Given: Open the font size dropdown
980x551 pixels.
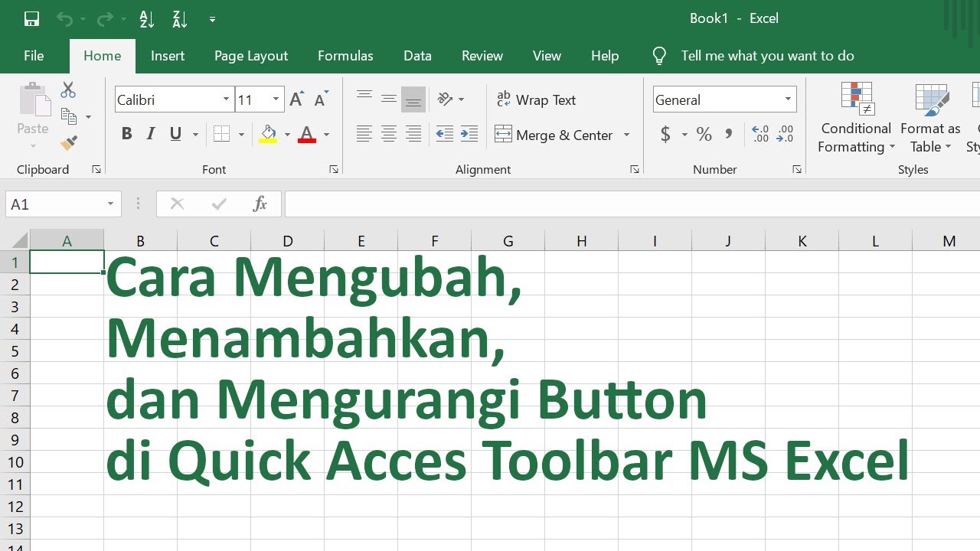Looking at the screenshot, I should coord(276,99).
